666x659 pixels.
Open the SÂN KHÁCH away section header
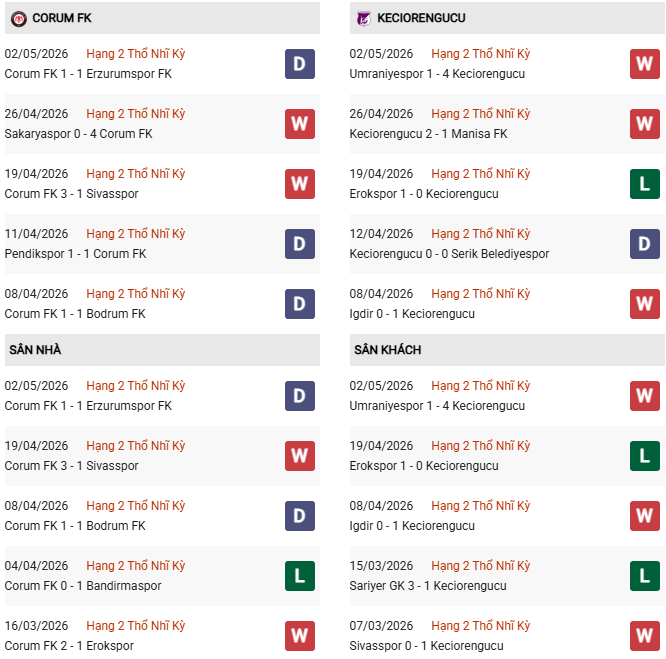[507, 350]
